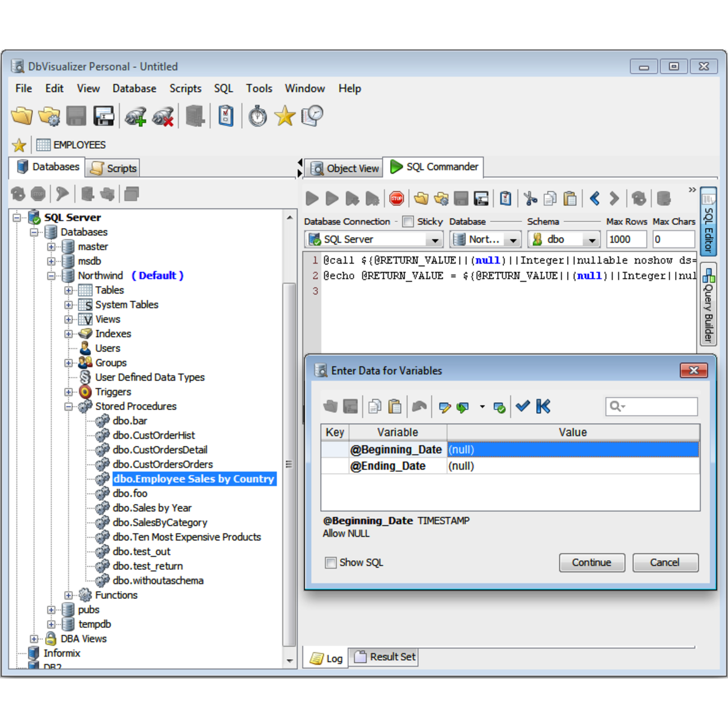Click the red Stop execution icon

click(396, 198)
